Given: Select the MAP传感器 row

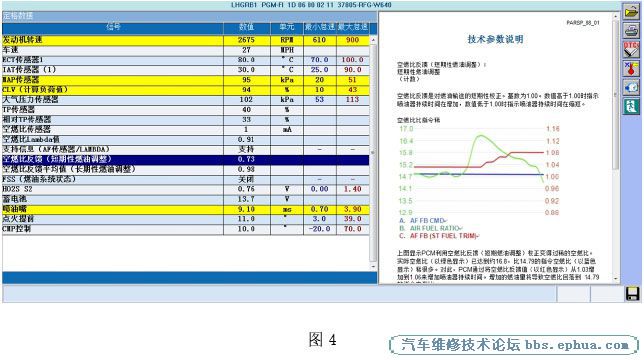Looking at the screenshot, I should (x=186, y=80).
